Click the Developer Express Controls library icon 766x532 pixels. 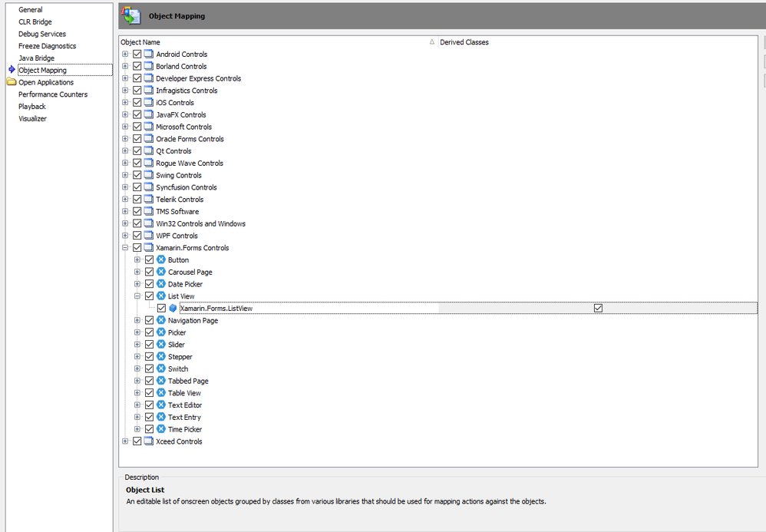(x=148, y=78)
